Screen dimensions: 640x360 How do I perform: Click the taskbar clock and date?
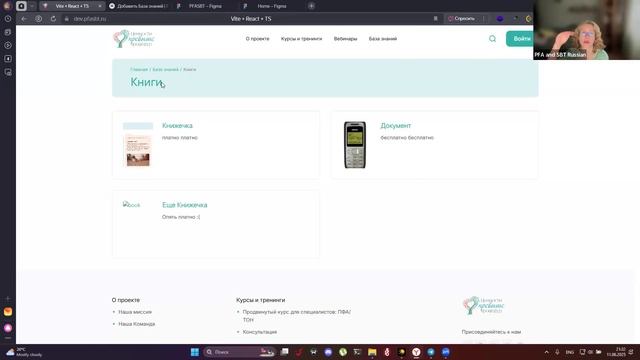point(616,352)
